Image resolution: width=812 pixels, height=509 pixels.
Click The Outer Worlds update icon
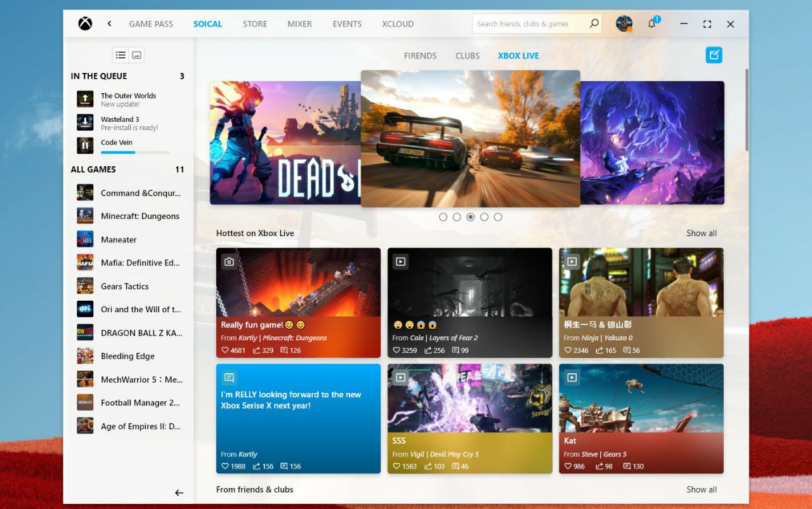click(85, 99)
